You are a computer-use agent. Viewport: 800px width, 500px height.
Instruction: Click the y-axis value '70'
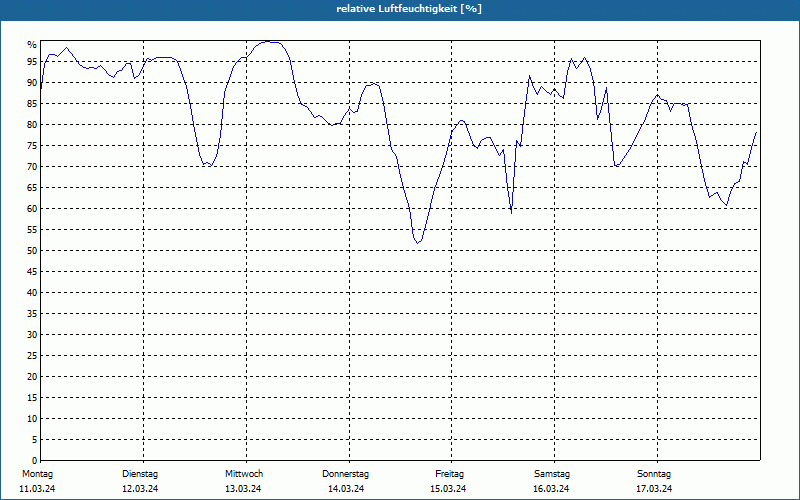pos(32,167)
